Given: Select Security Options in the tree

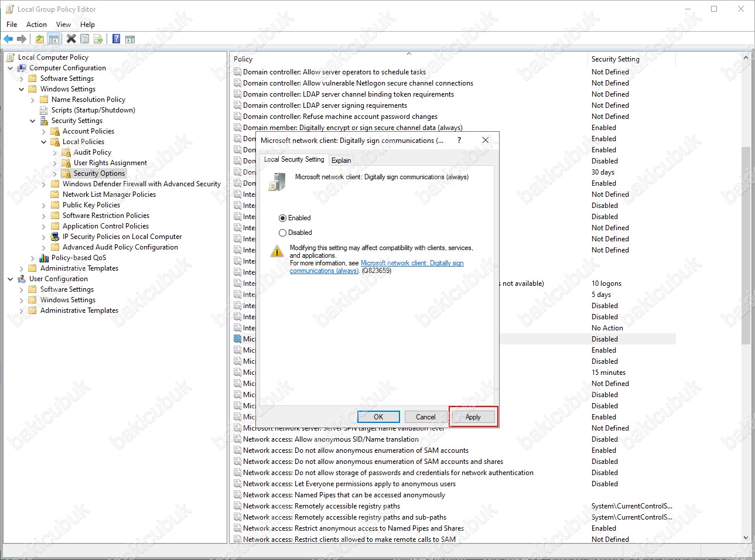Looking at the screenshot, I should 99,173.
